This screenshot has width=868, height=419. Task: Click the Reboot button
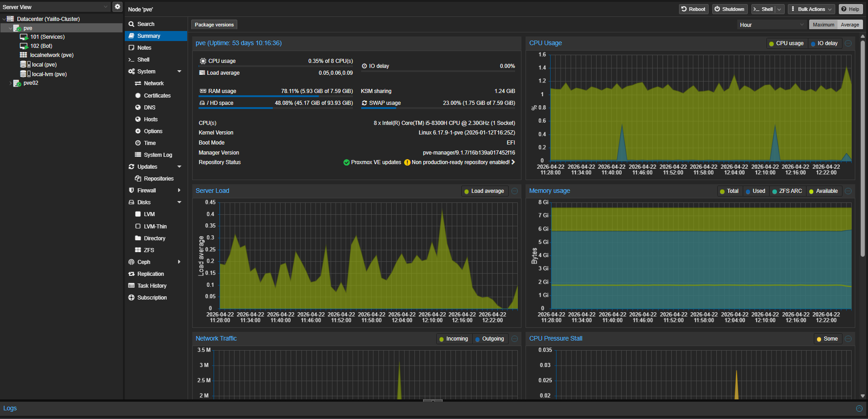693,9
